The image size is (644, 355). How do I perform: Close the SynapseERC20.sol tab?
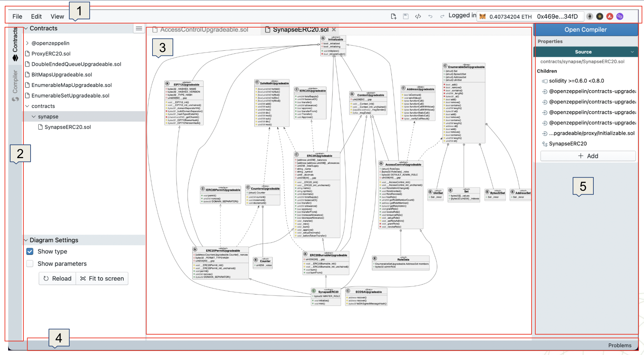[x=334, y=30]
